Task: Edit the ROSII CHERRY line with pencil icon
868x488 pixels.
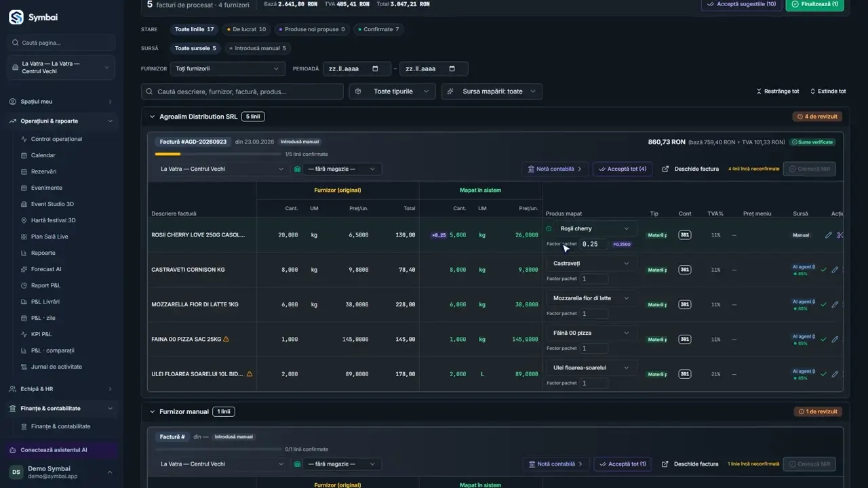Action: tap(828, 235)
